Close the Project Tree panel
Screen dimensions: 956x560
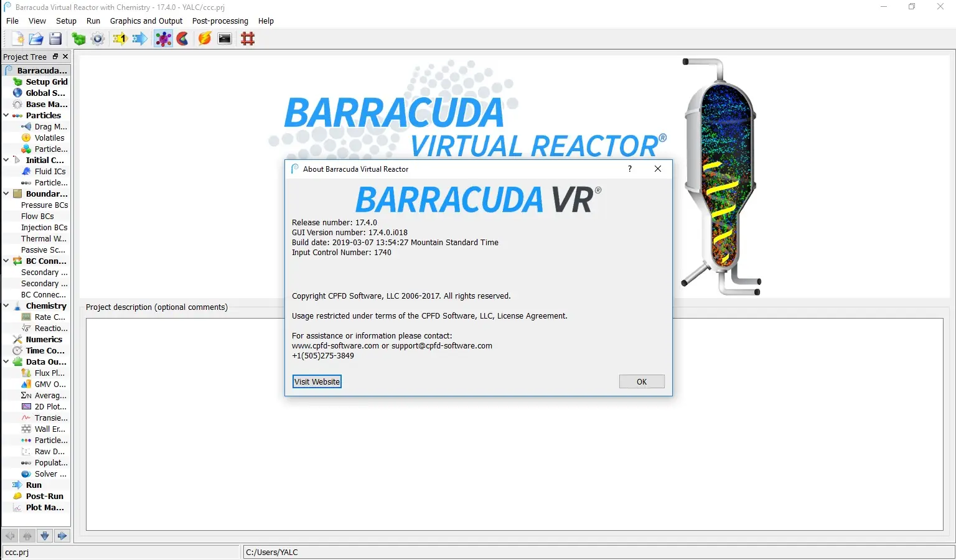tap(65, 57)
